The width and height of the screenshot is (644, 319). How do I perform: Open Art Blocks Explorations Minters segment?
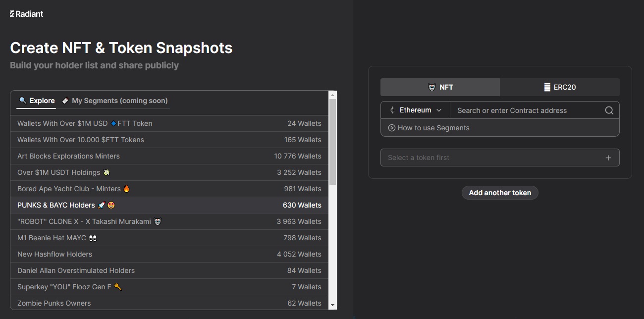169,156
